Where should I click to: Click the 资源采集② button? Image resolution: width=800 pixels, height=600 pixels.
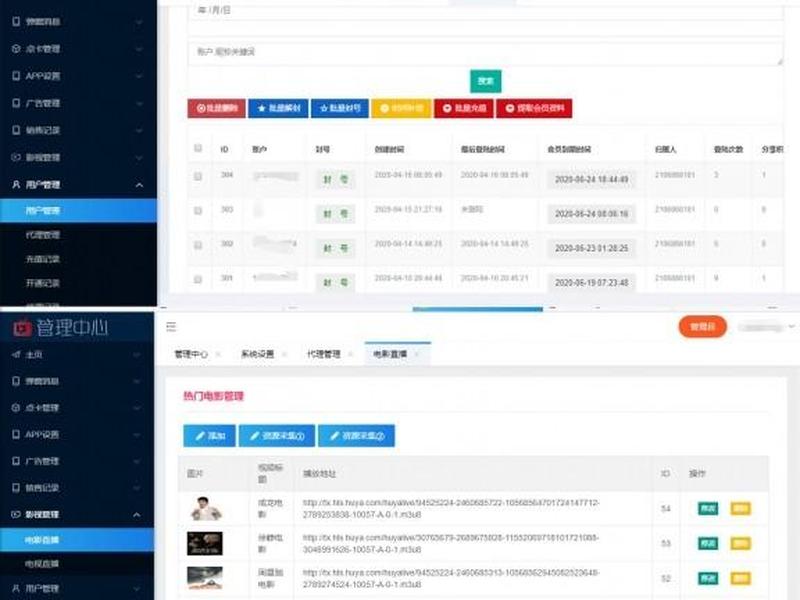point(356,436)
